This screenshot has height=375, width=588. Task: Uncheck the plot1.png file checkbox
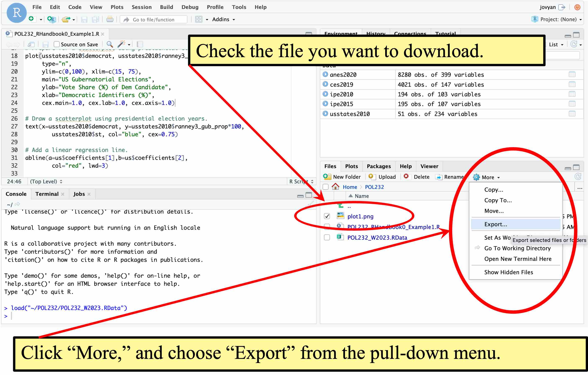coord(327,216)
